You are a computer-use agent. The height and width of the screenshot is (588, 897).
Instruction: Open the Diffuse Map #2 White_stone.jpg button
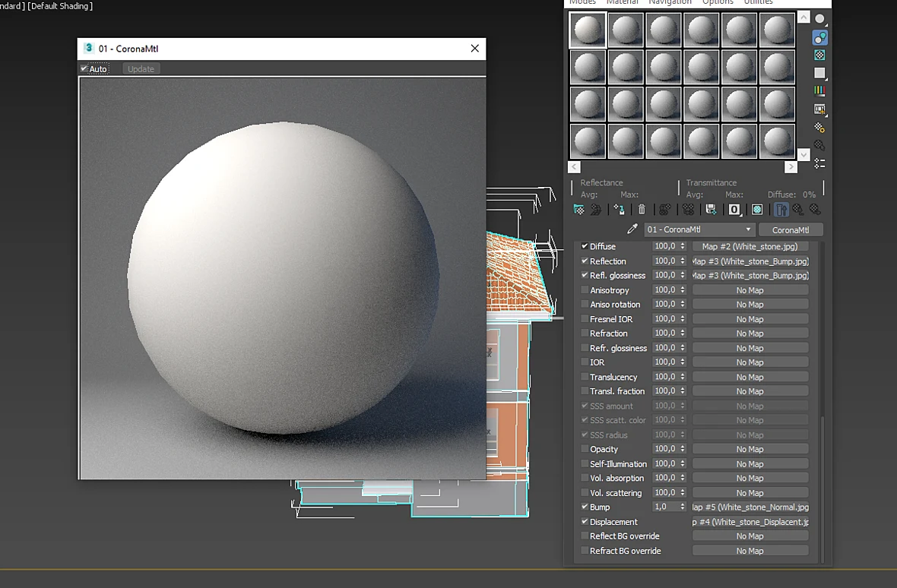click(750, 246)
